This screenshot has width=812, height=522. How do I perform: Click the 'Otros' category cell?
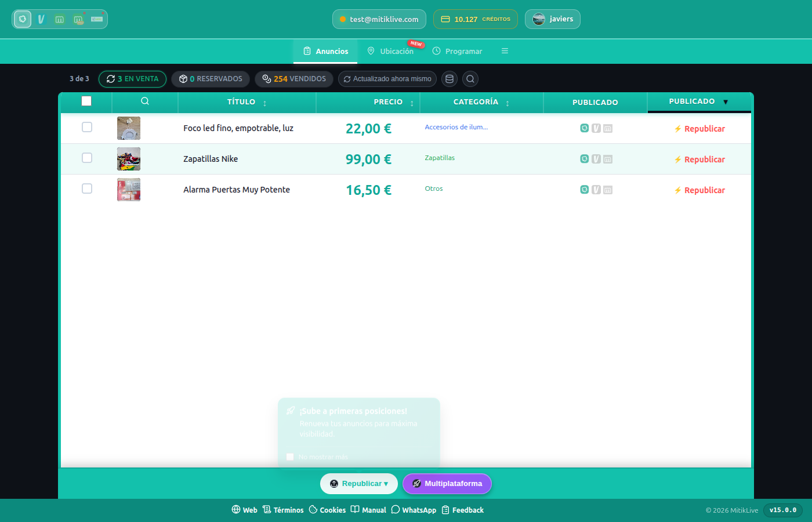434,188
